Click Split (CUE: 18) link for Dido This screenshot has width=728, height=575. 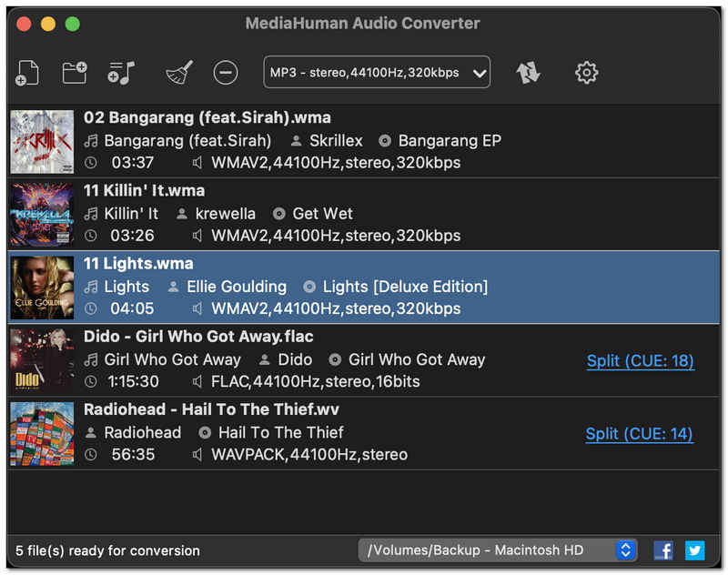pyautogui.click(x=641, y=360)
